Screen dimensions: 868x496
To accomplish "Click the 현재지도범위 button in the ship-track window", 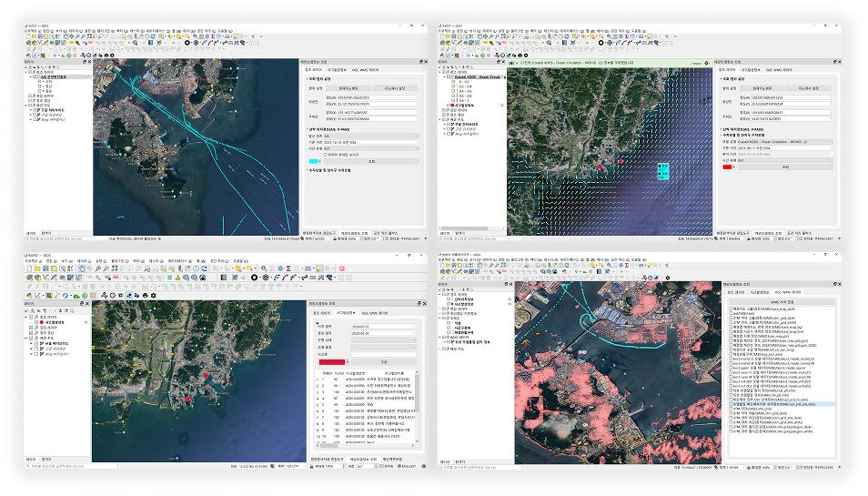I will 347,87.
